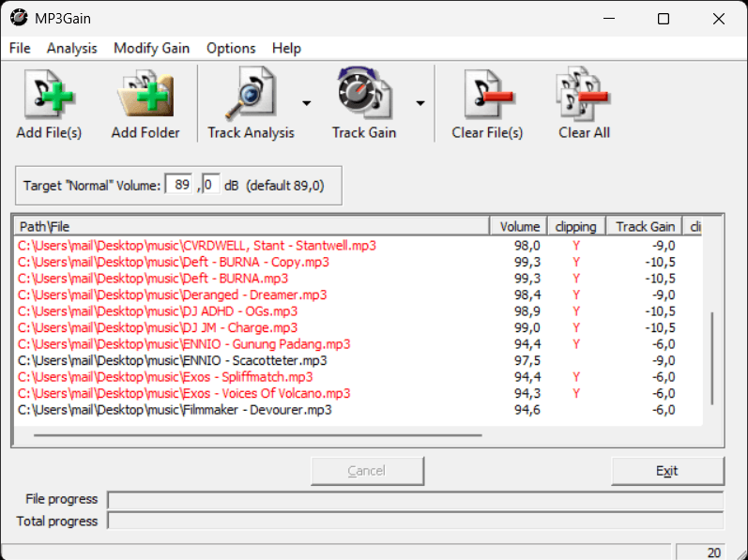Select the CVRDWELL, Stant - Stantwell.mp3 row
This screenshot has width=748, height=560.
tap(359, 246)
